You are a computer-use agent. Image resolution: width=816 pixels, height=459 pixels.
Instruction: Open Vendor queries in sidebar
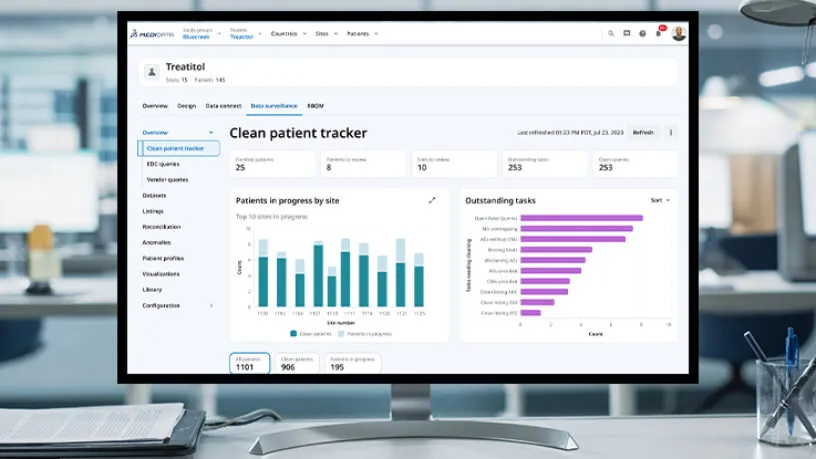(x=167, y=180)
